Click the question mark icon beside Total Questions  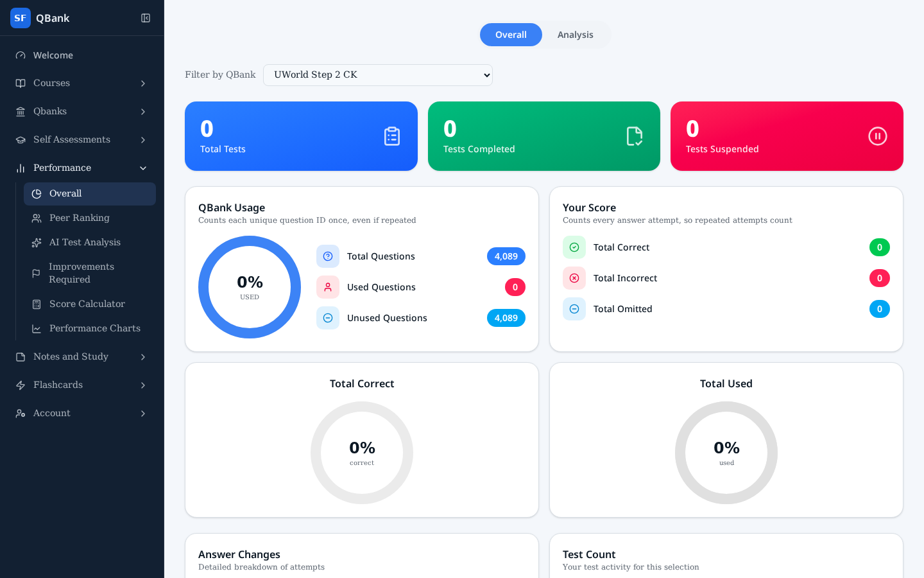(x=328, y=256)
